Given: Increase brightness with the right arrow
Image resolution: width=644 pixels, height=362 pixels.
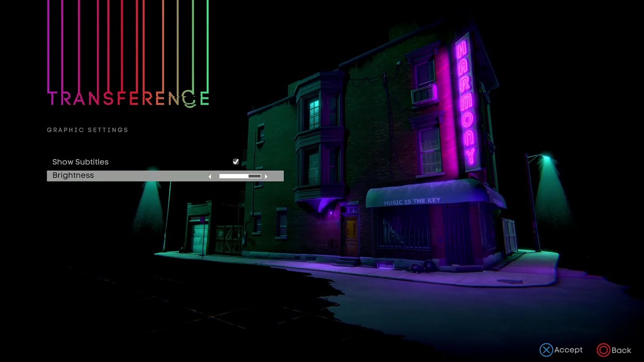Looking at the screenshot, I should [x=266, y=176].
